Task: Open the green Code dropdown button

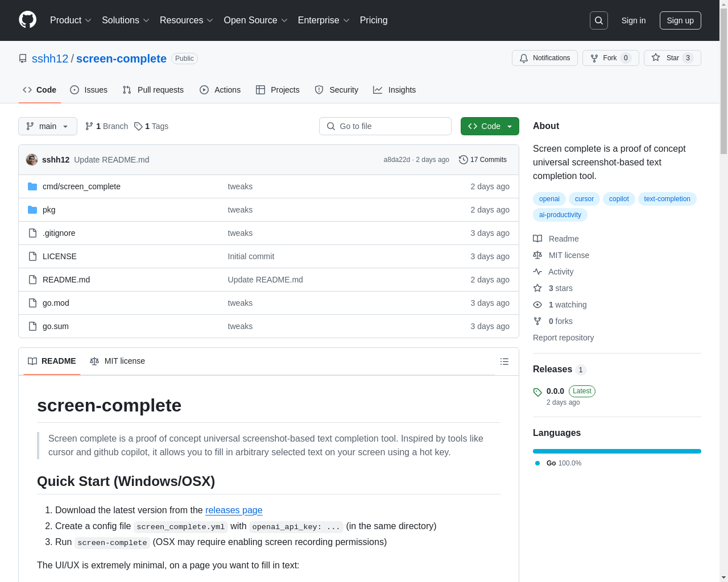Action: click(x=490, y=126)
